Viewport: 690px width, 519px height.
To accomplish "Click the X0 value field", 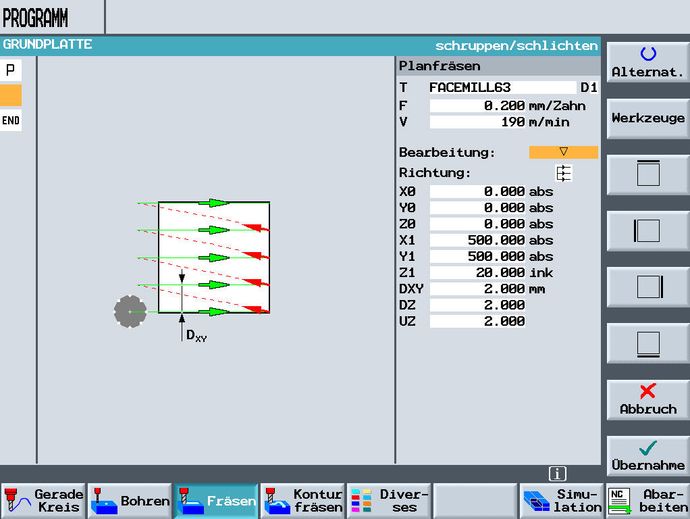I will [477, 191].
